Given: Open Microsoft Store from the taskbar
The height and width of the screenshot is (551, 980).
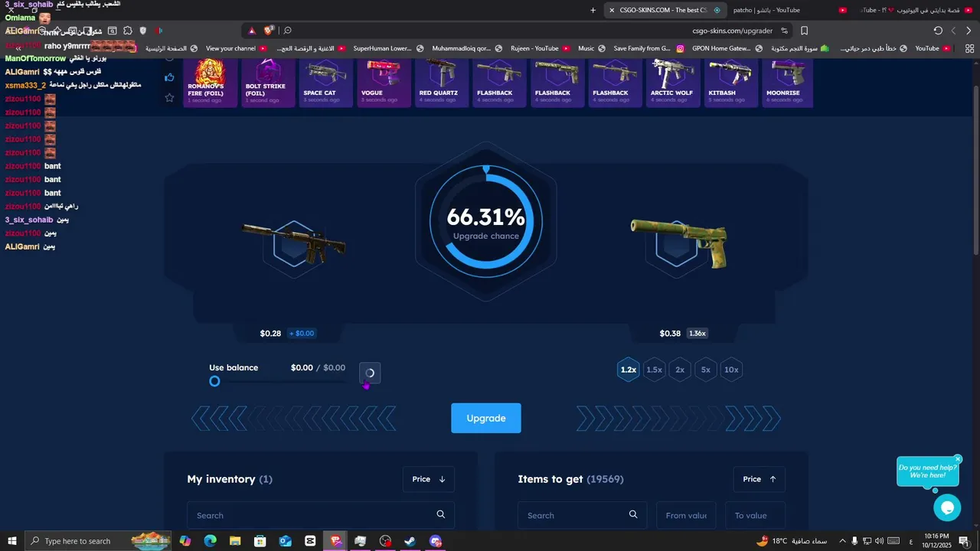Looking at the screenshot, I should pyautogui.click(x=260, y=541).
